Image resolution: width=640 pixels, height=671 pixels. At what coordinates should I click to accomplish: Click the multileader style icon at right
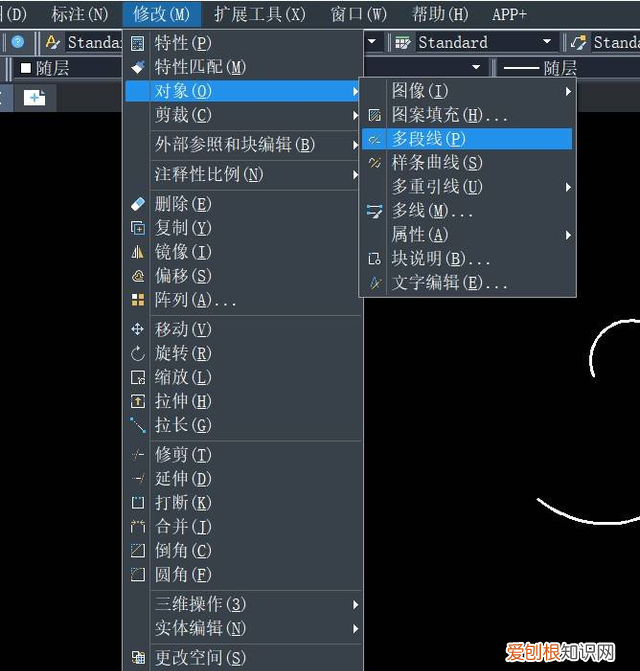[x=579, y=42]
